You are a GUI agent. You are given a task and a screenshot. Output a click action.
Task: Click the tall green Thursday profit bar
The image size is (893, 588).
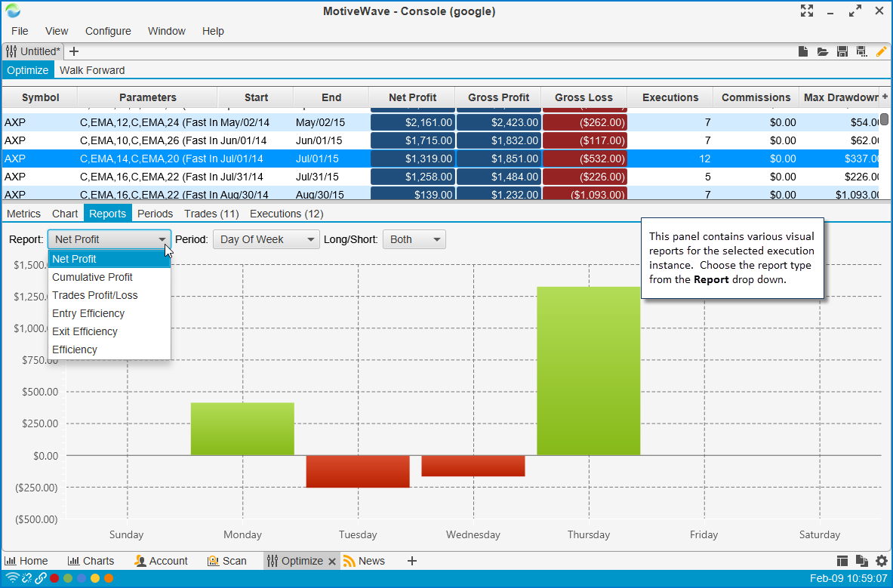[588, 371]
